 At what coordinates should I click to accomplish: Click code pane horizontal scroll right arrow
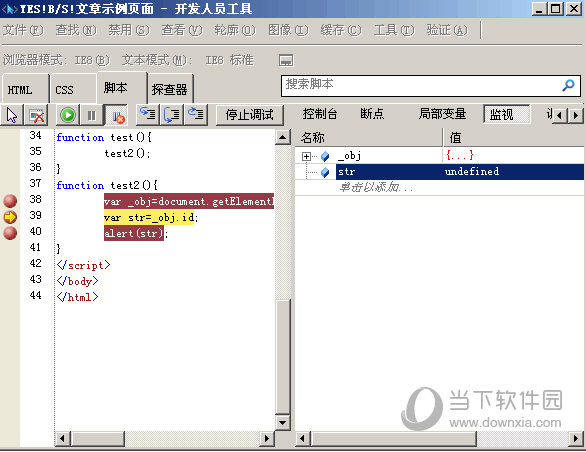click(266, 439)
